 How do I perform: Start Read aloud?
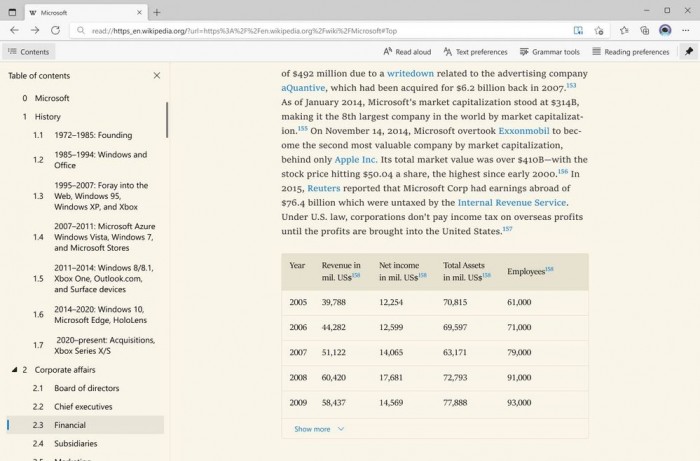point(407,52)
